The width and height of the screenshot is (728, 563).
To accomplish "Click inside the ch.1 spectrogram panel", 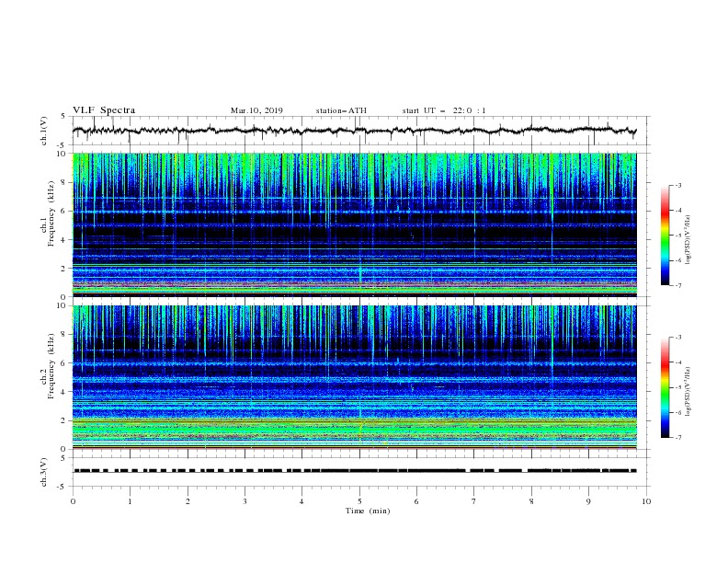I will coord(354,224).
